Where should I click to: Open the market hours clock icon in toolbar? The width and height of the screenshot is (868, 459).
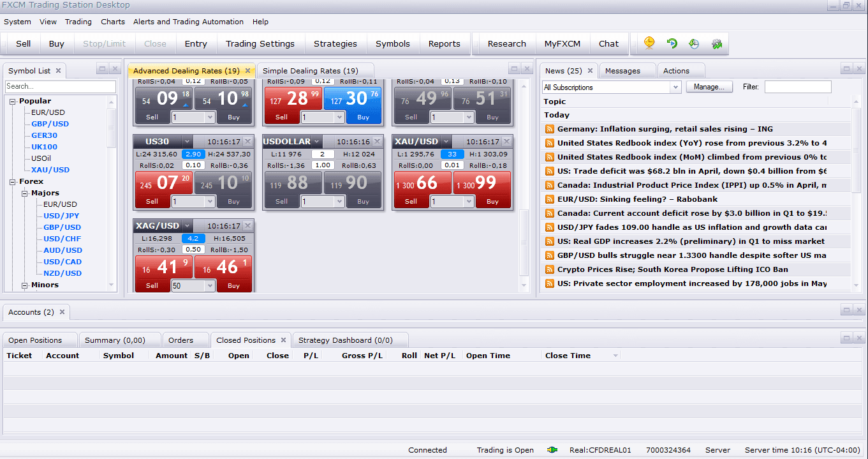[x=649, y=43]
